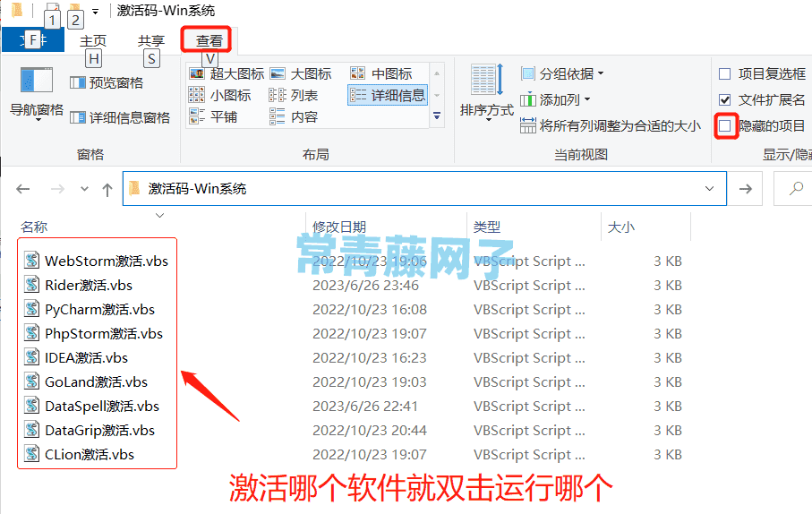The width and height of the screenshot is (812, 514).
Task: Click the search box magnifier
Action: [797, 189]
